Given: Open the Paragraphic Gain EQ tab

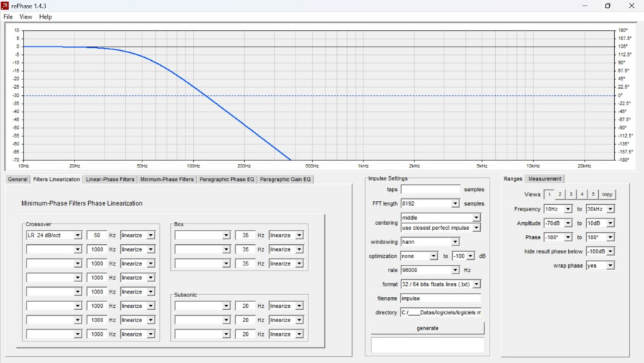Looking at the screenshot, I should point(285,179).
